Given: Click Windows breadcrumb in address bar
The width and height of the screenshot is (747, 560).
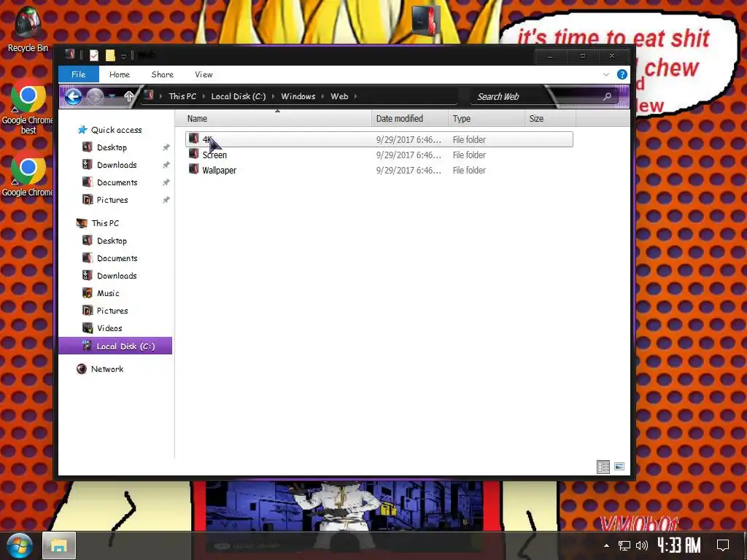Looking at the screenshot, I should pos(298,96).
